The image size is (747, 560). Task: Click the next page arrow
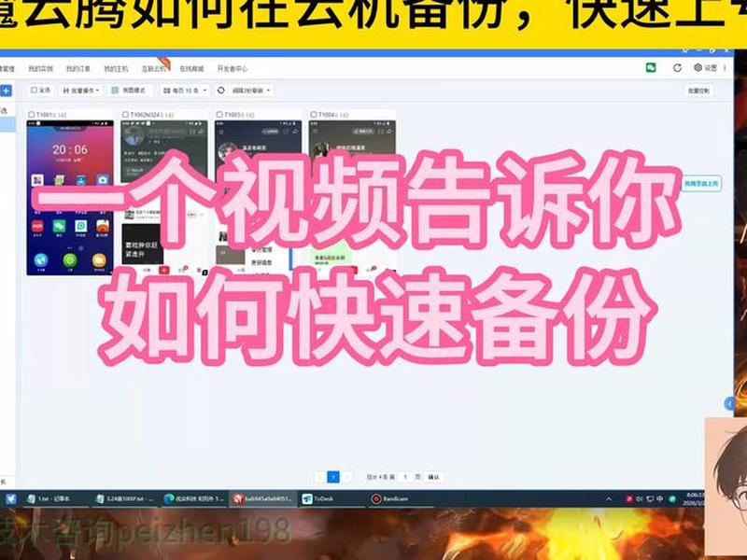pos(347,477)
